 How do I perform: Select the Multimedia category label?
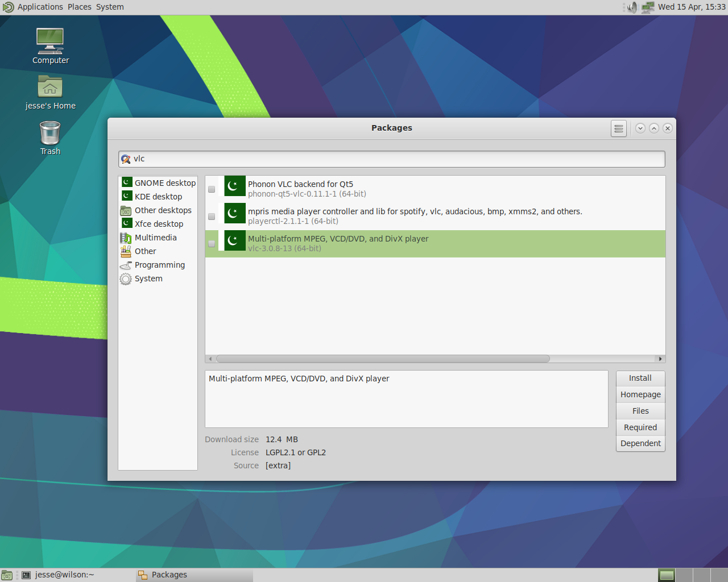tap(156, 238)
